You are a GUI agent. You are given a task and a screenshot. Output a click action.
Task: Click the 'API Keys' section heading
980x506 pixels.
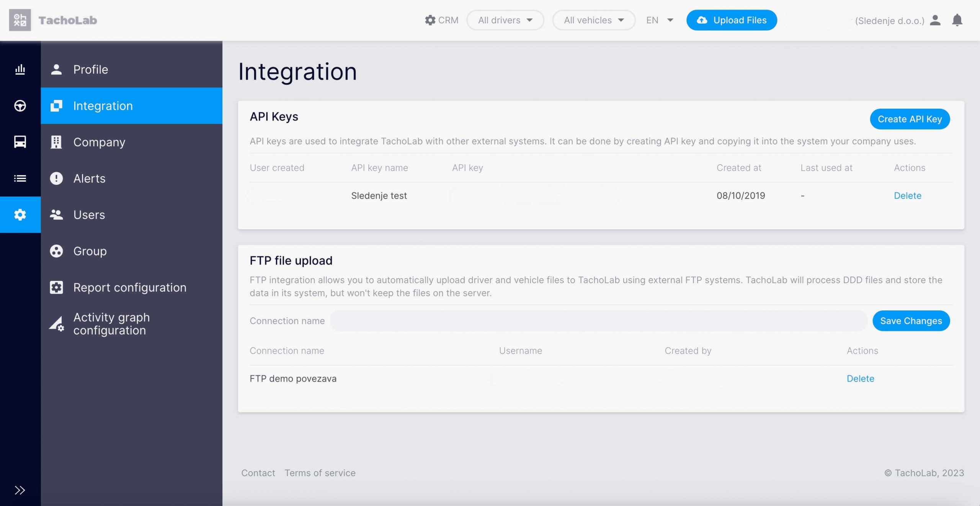pos(274,116)
